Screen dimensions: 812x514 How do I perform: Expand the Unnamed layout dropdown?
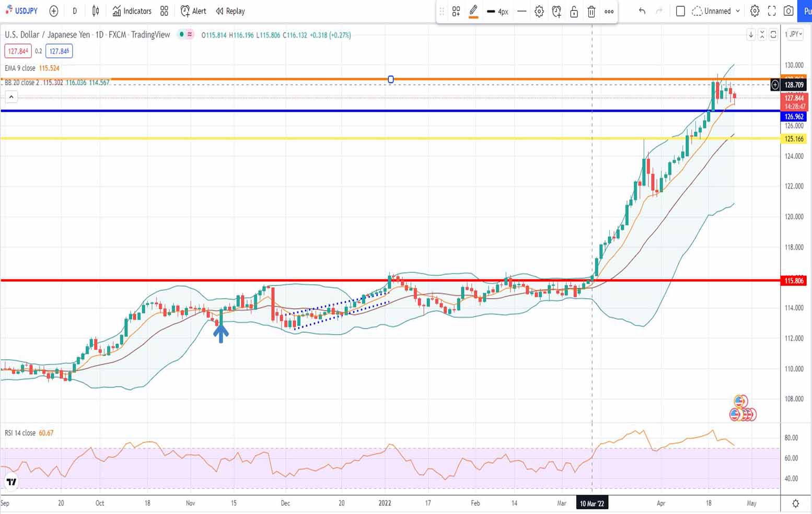[738, 11]
